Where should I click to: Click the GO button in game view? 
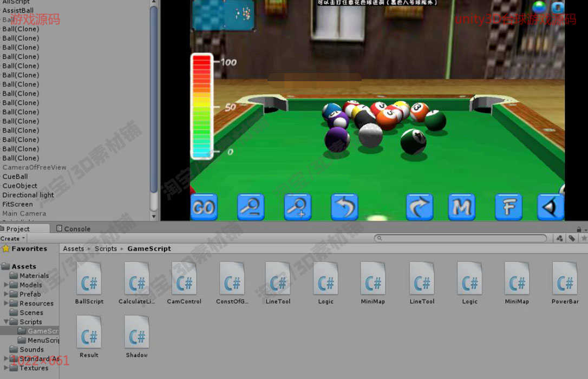204,207
